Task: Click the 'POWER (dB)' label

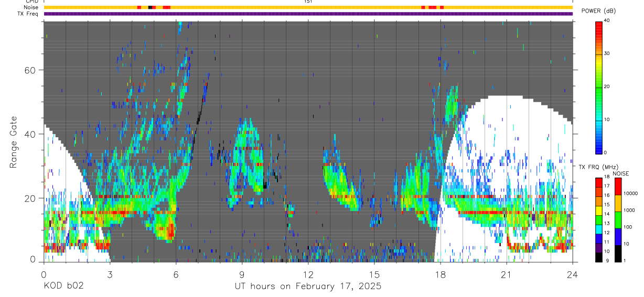Action: (x=599, y=11)
